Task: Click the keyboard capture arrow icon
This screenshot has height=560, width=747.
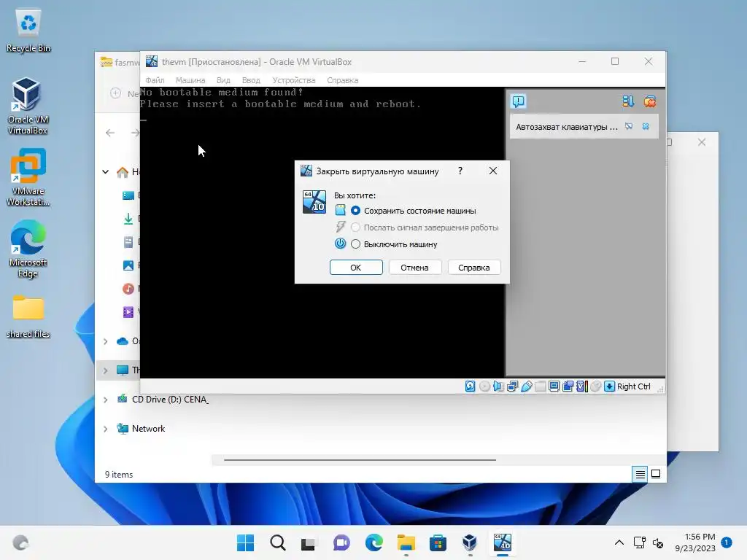Action: (x=609, y=386)
